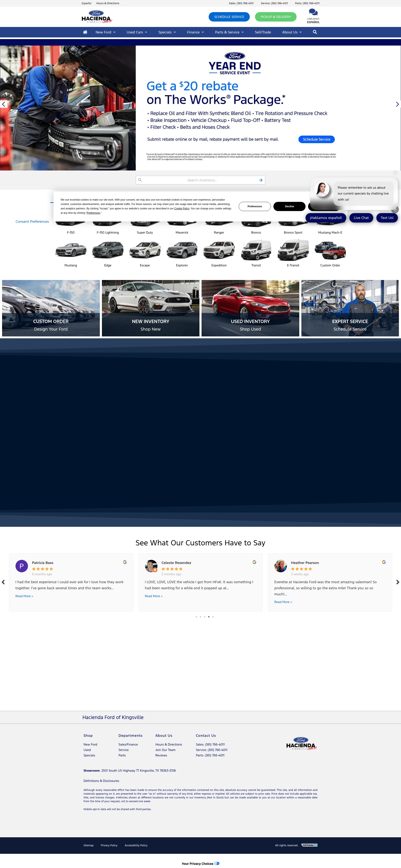Viewport: 401px width, 868px height.
Task: Select the Edge vehicle image
Action: point(108,250)
